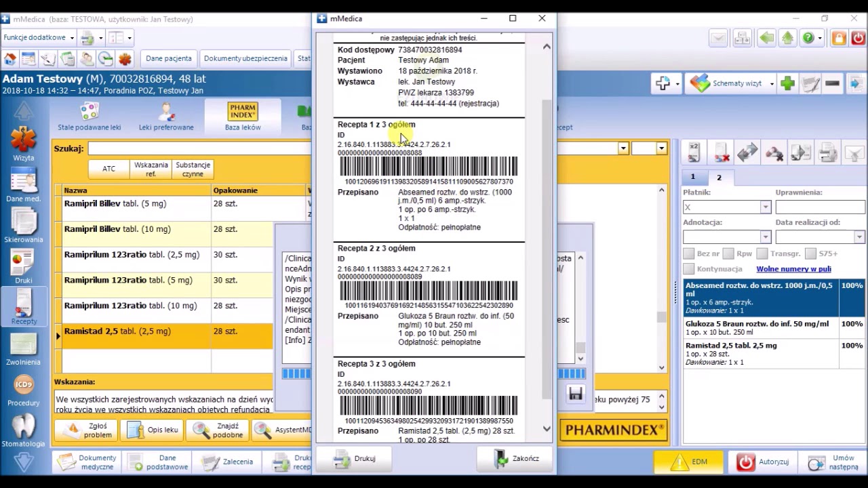Image resolution: width=868 pixels, height=488 pixels.
Task: Click the Uprawnienia input field
Action: point(821,207)
